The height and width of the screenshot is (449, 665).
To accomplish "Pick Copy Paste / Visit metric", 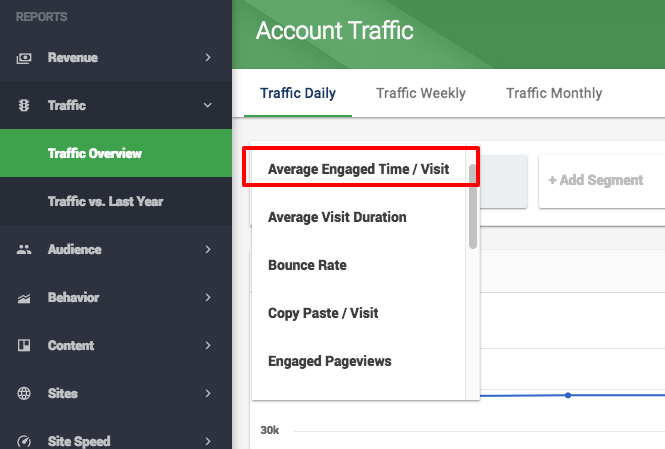I will click(358, 313).
